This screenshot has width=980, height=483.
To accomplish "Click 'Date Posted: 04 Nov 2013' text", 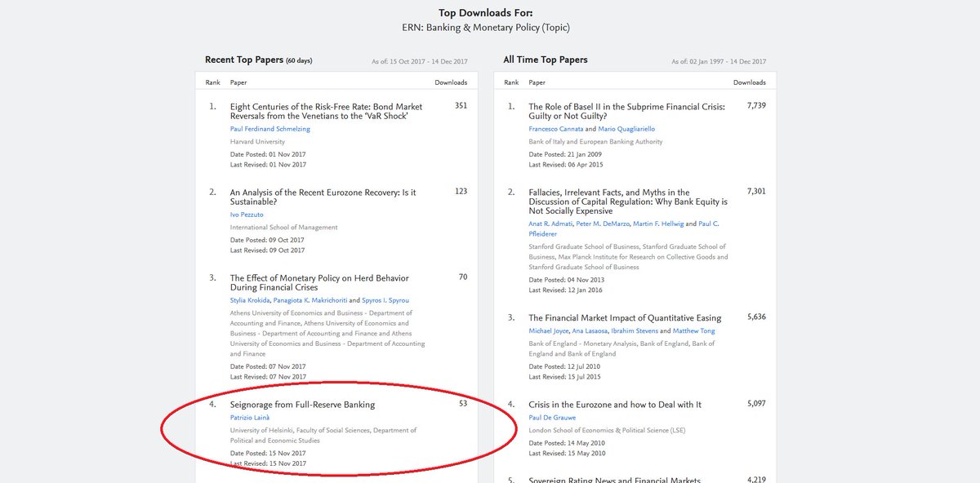I will 566,281.
